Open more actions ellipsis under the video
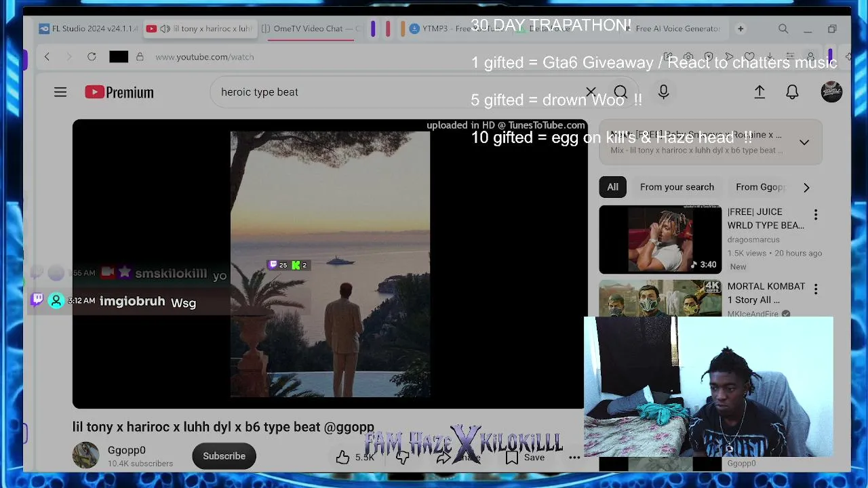Viewport: 868px width, 488px height. [x=574, y=457]
